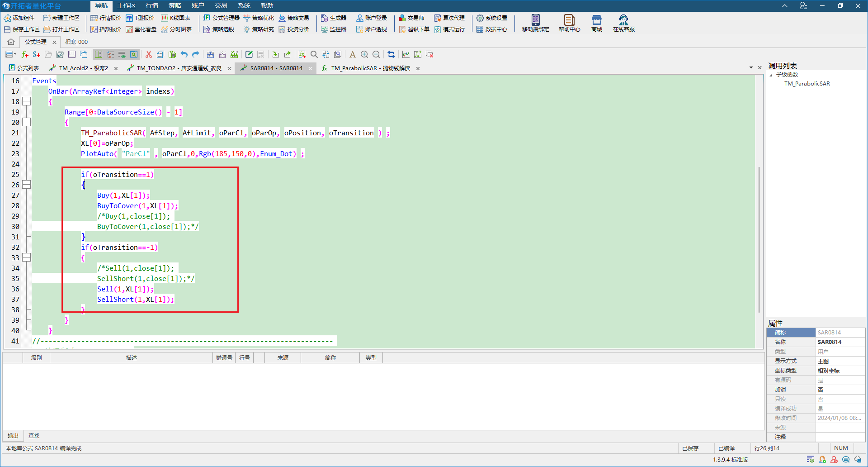Click 新建工作区 button

coord(61,18)
